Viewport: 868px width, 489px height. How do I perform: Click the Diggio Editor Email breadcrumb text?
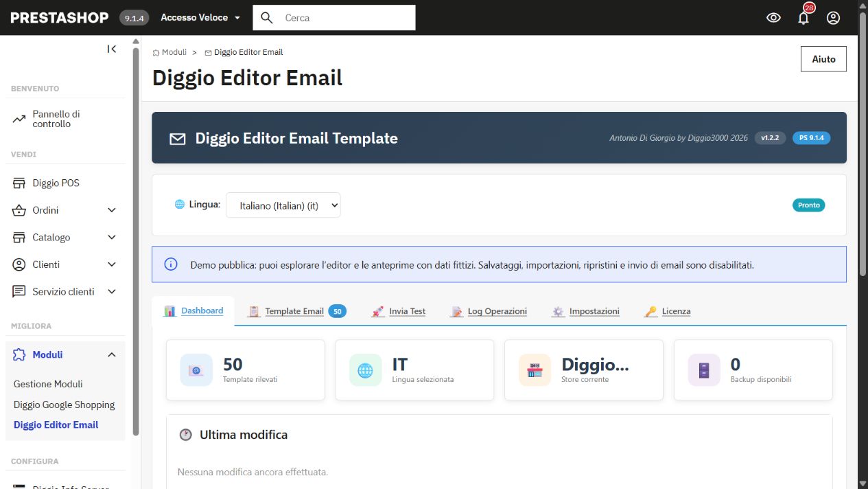(x=248, y=52)
